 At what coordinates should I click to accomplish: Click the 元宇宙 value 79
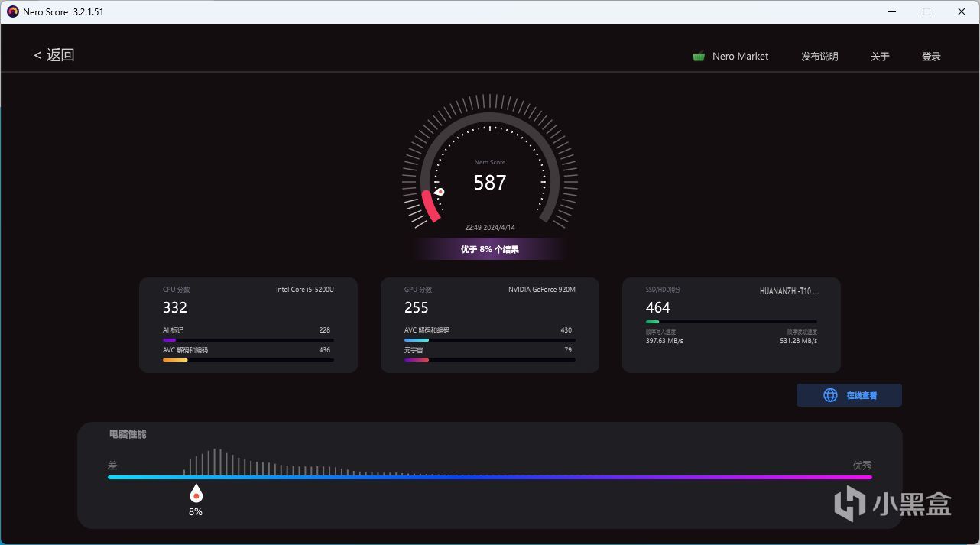coord(568,350)
